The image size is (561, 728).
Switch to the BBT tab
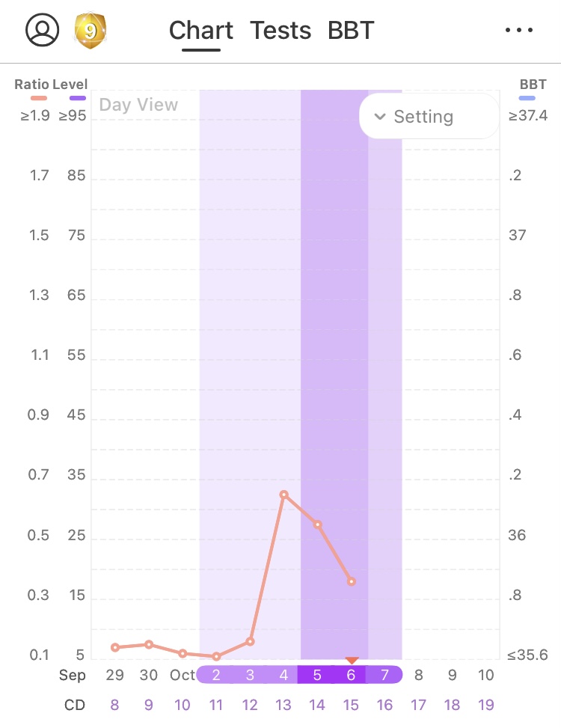pos(351,31)
